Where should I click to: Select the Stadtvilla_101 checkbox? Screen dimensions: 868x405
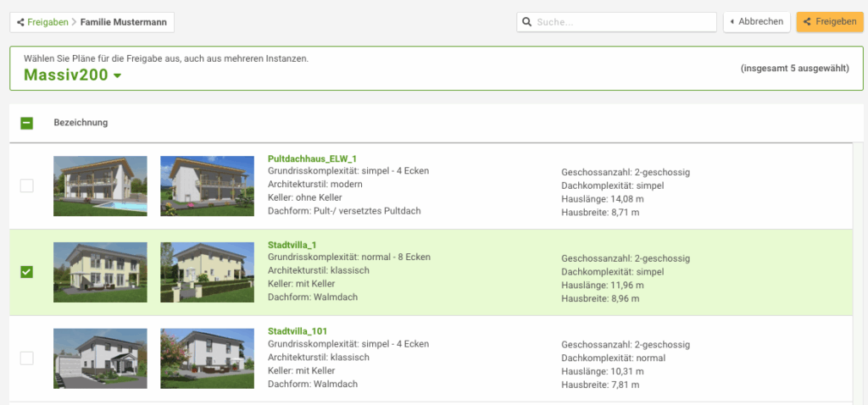(x=26, y=358)
